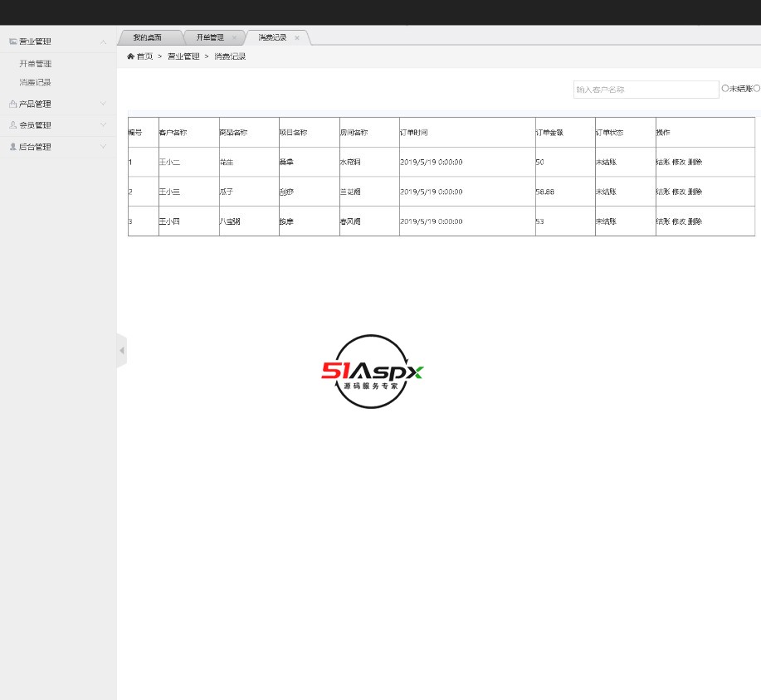Switch to the 开单管理 tab
Screen dimensions: 761x700
(210, 37)
